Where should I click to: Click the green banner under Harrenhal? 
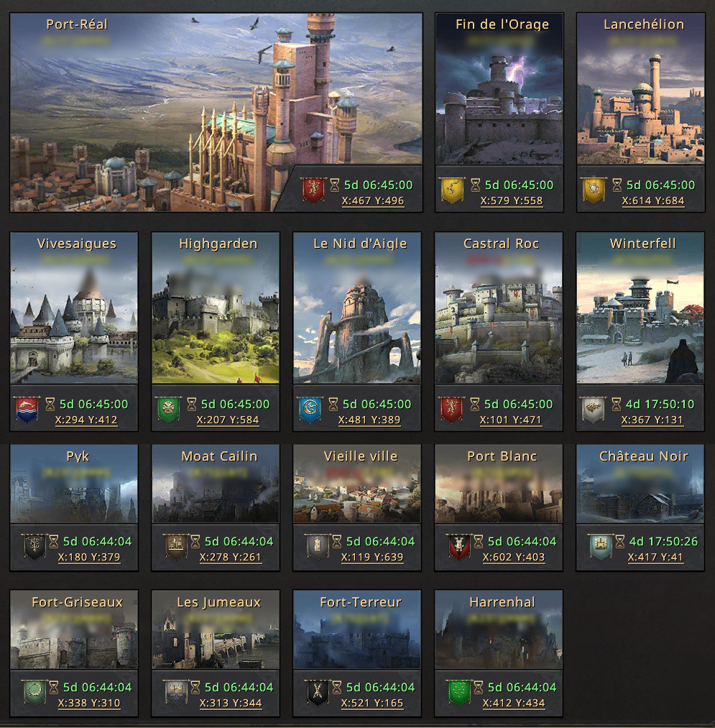pyautogui.click(x=460, y=692)
